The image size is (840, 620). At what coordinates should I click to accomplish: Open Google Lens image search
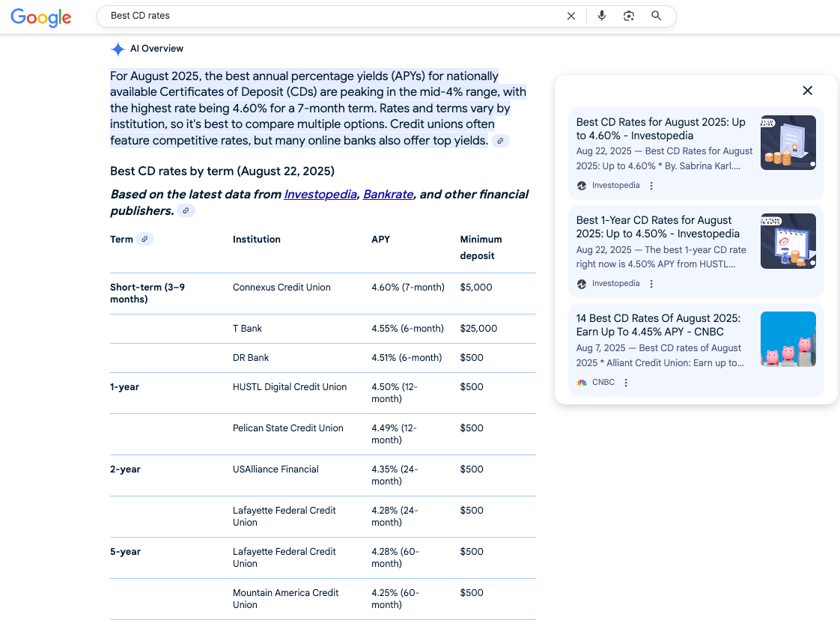point(629,16)
